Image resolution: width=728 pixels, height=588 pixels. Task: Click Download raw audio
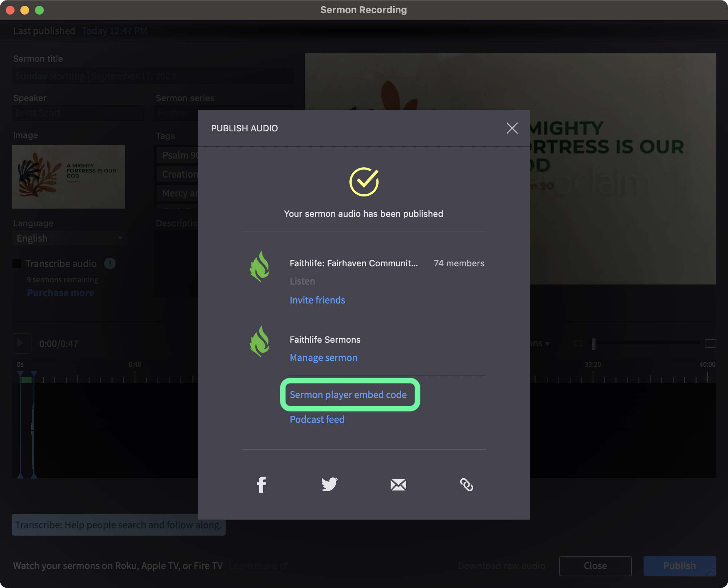coord(502,566)
